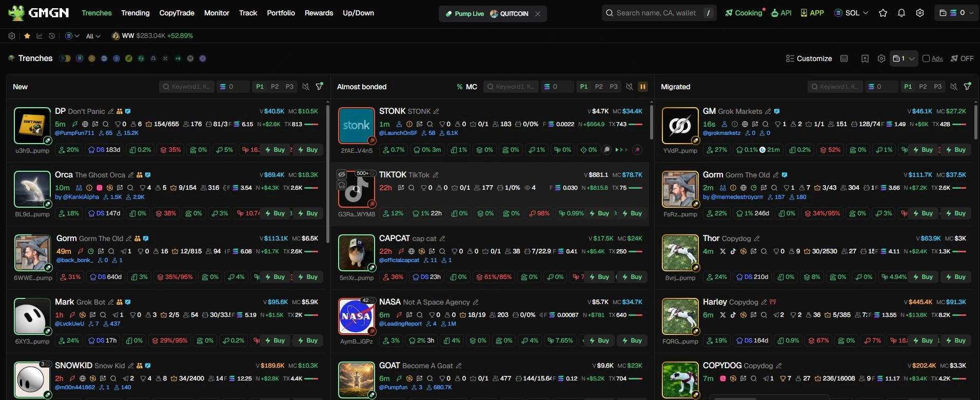Click the Instagram icon in Orca row
Screen dimensions: 980x400
click(100, 188)
